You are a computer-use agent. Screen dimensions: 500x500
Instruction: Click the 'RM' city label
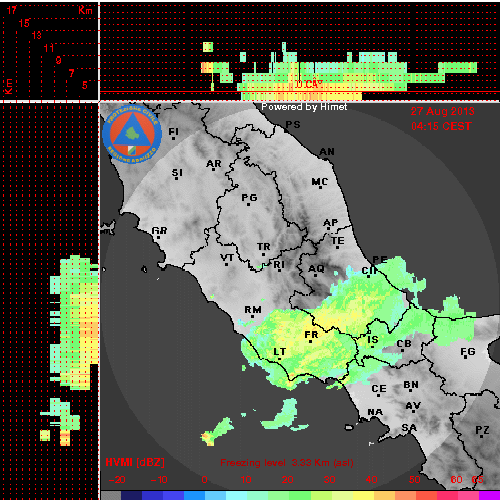click(x=253, y=310)
